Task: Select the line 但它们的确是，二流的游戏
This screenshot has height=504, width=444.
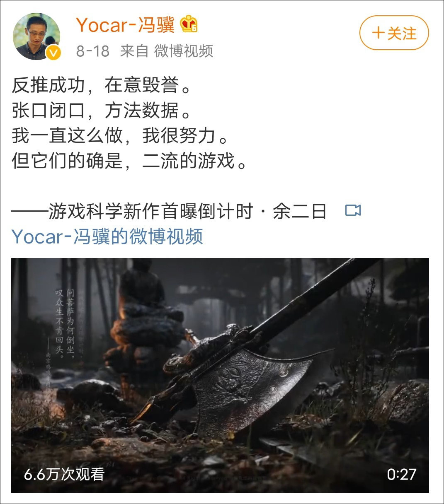Action: (x=130, y=161)
